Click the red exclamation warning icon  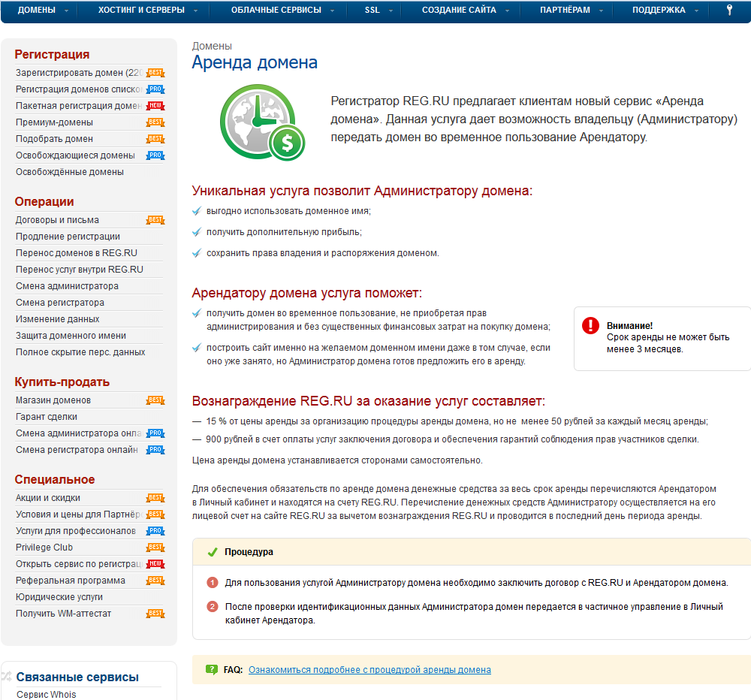(590, 325)
